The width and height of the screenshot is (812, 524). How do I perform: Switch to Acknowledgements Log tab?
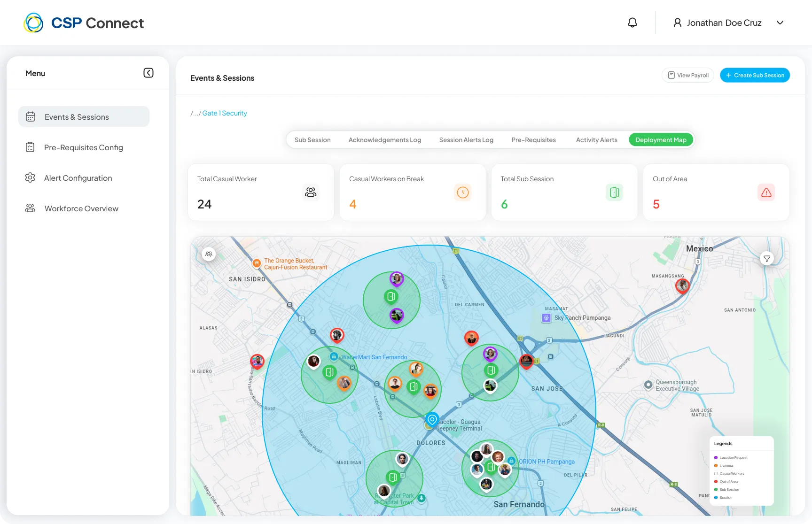(x=385, y=140)
